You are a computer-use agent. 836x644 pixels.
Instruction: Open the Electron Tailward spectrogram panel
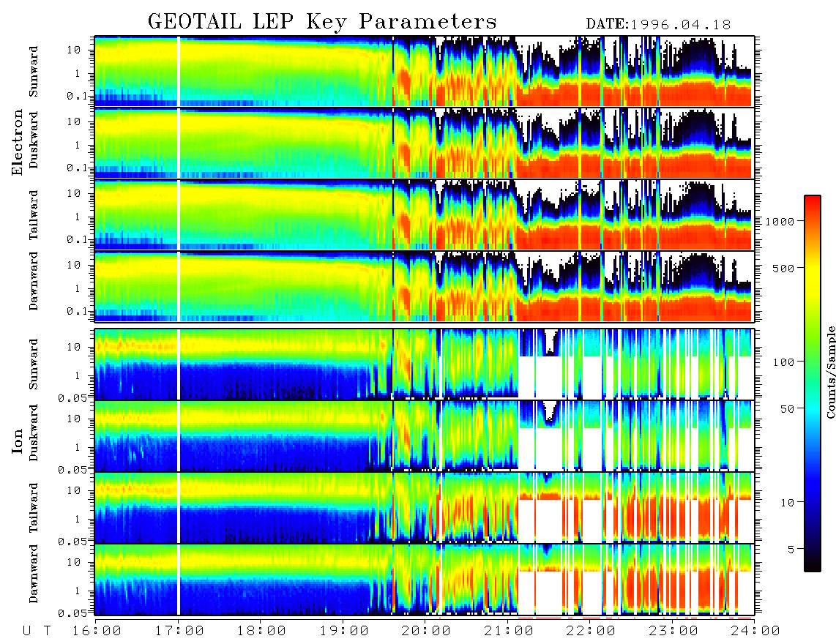tap(425, 215)
